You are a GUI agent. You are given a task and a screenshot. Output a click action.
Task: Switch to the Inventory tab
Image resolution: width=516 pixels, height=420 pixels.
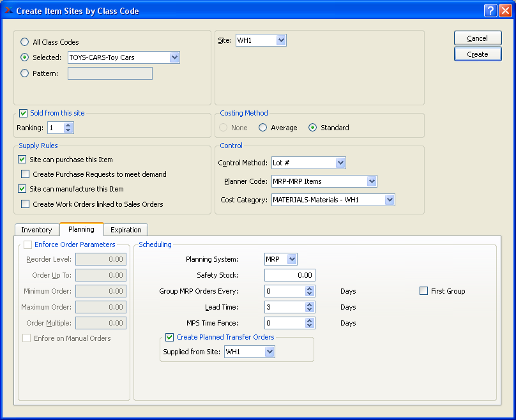pyautogui.click(x=36, y=230)
